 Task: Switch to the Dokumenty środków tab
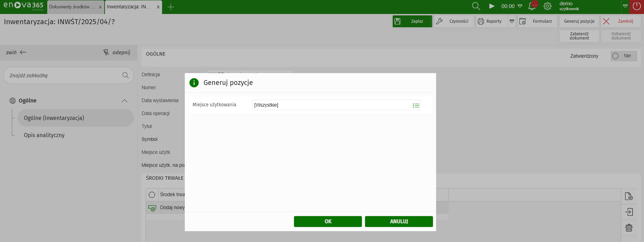pos(72,7)
